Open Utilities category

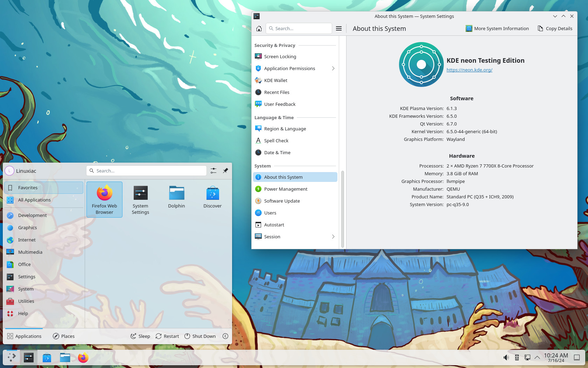[x=44, y=301]
